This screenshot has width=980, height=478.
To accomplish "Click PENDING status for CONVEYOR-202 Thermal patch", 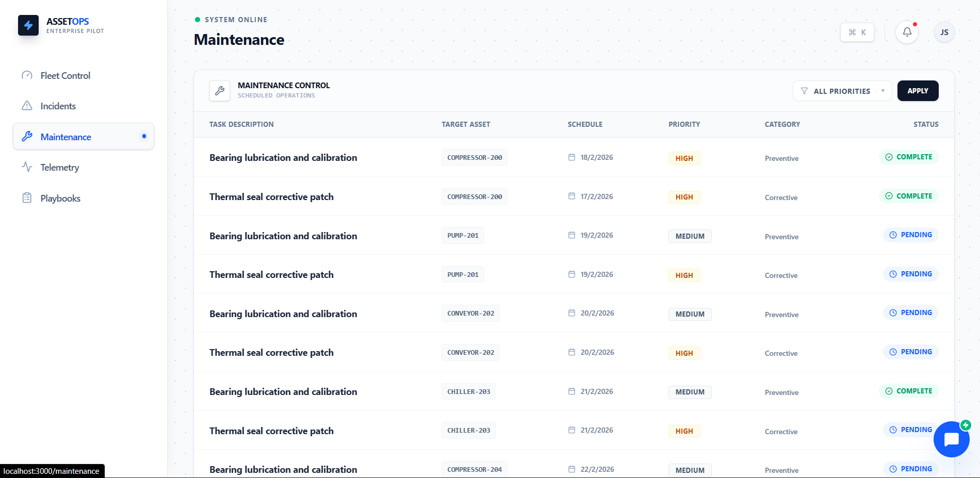I will tap(911, 352).
